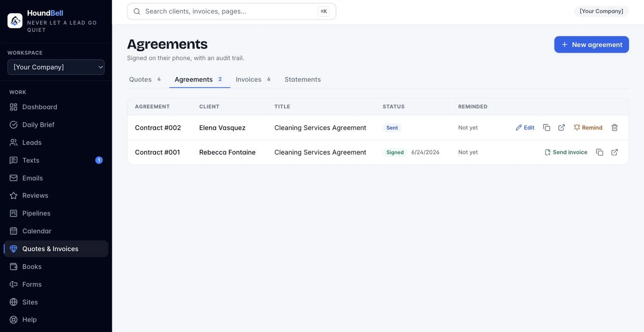Switch to the Quotes tab
644x332 pixels.
click(x=145, y=80)
